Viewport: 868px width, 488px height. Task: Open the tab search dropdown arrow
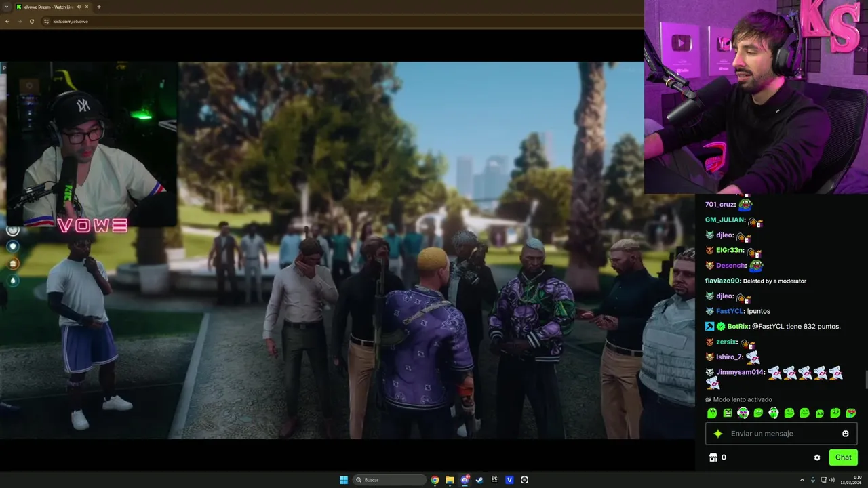pyautogui.click(x=7, y=7)
